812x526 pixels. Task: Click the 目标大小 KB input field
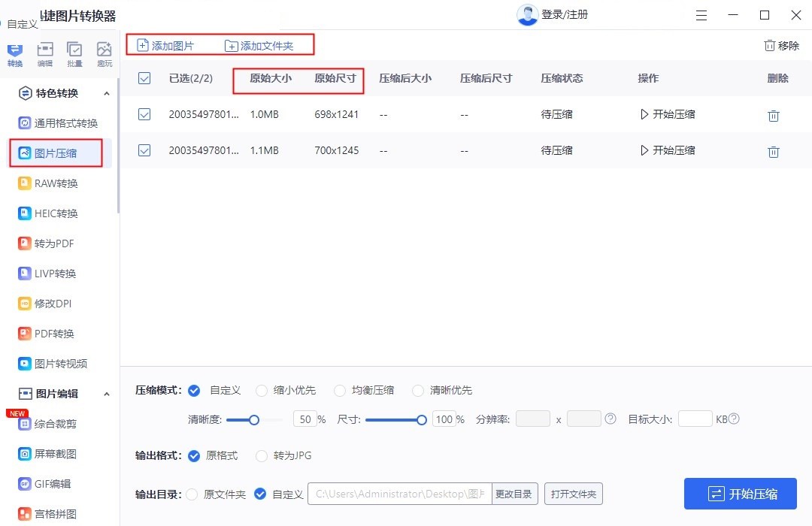click(x=695, y=419)
